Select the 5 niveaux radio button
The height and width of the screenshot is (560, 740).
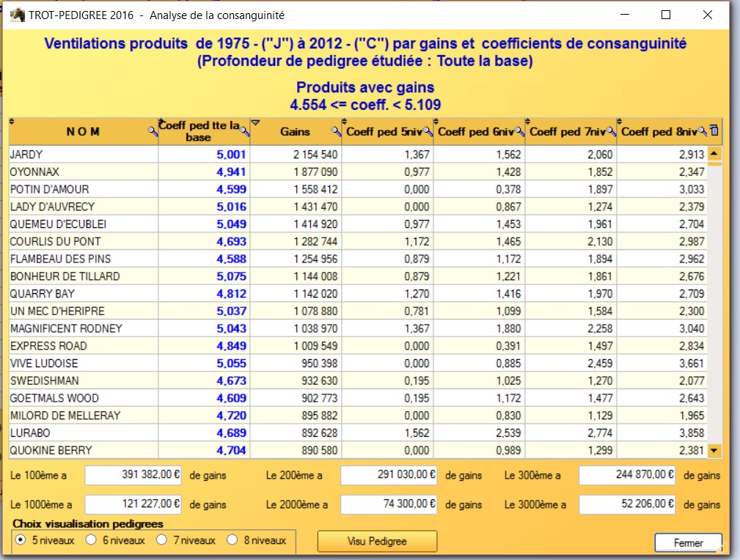(21, 539)
